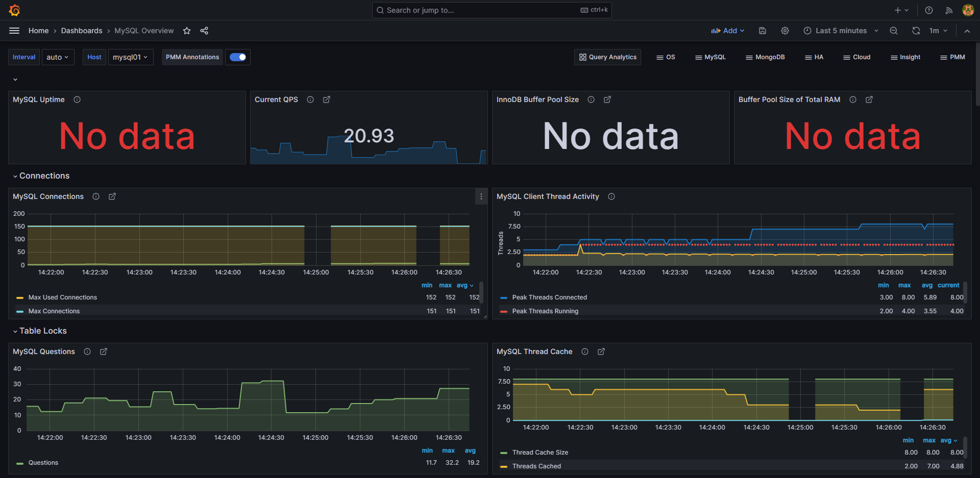This screenshot has width=980, height=478.
Task: Open the PMM menu
Action: click(x=952, y=57)
